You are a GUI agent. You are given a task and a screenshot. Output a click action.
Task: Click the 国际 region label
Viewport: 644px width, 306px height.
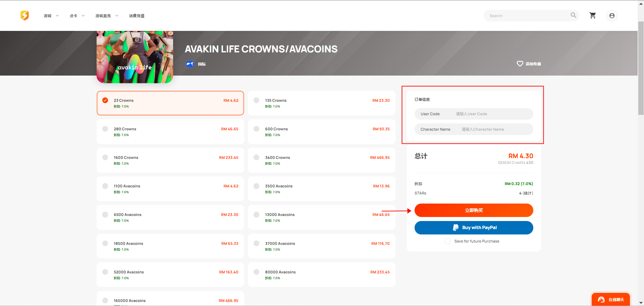coord(202,64)
